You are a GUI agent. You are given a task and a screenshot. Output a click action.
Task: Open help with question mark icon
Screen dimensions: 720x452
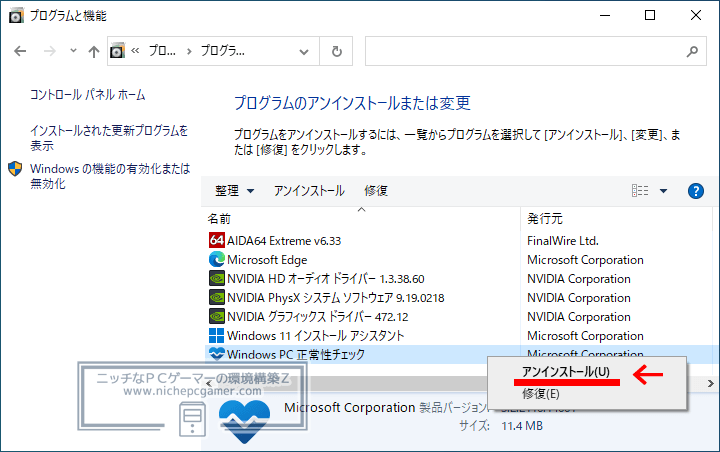tap(696, 191)
